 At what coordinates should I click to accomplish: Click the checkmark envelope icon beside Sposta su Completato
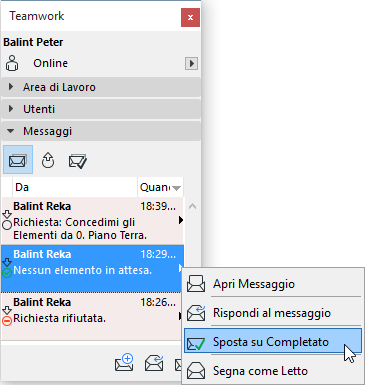(x=196, y=343)
